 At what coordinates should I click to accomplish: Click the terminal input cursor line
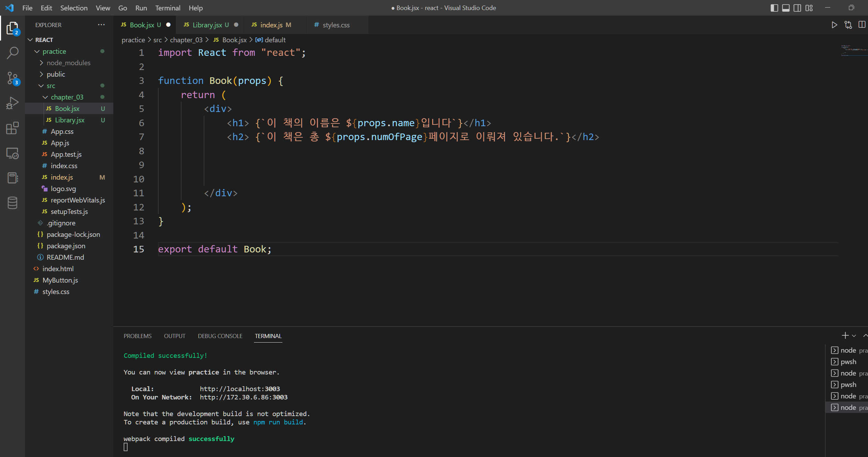click(126, 447)
